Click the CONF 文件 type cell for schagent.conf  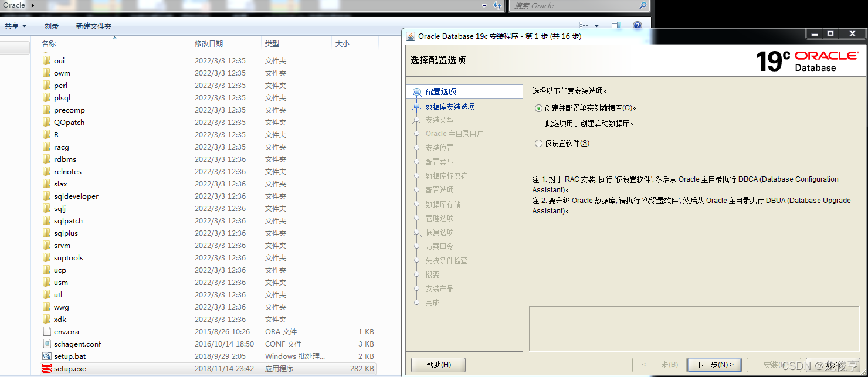tap(283, 344)
